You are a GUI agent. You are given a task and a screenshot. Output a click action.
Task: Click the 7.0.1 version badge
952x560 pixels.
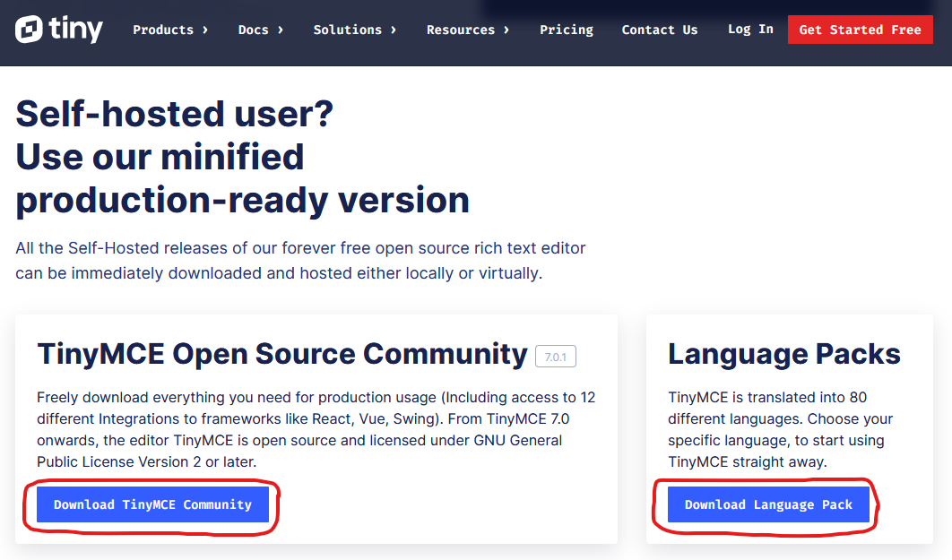pos(556,357)
